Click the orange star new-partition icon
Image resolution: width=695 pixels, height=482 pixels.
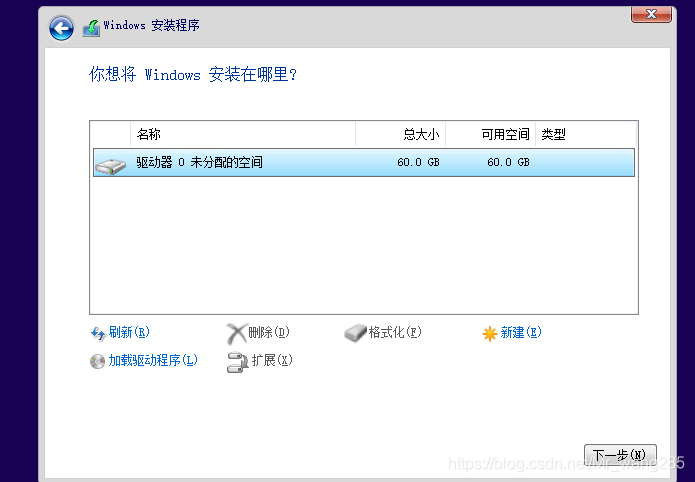tap(489, 333)
